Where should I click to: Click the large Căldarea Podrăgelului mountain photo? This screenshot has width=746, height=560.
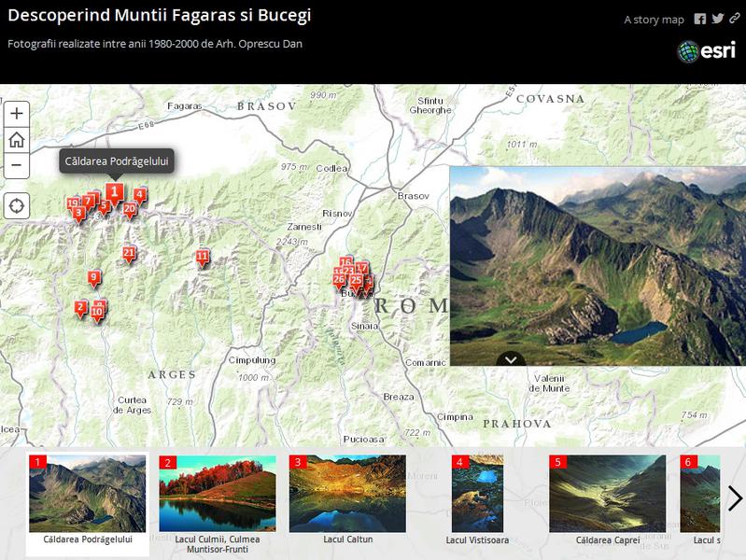click(598, 266)
